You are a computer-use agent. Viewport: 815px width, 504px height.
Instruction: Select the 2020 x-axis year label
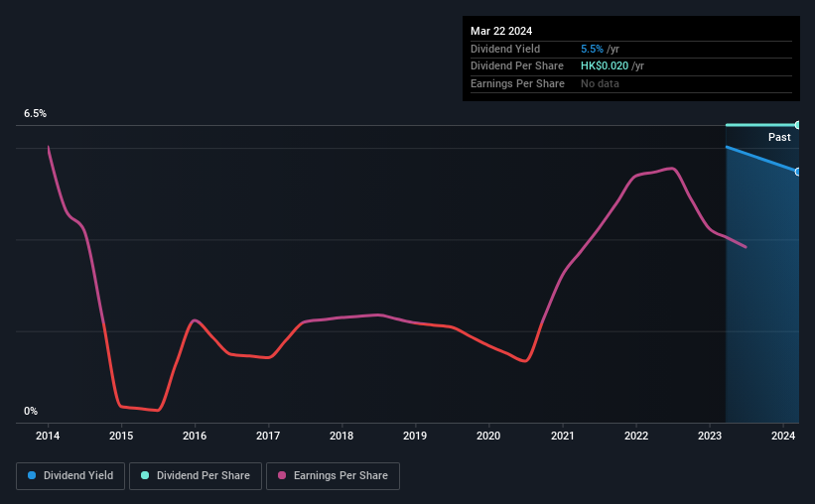point(488,436)
